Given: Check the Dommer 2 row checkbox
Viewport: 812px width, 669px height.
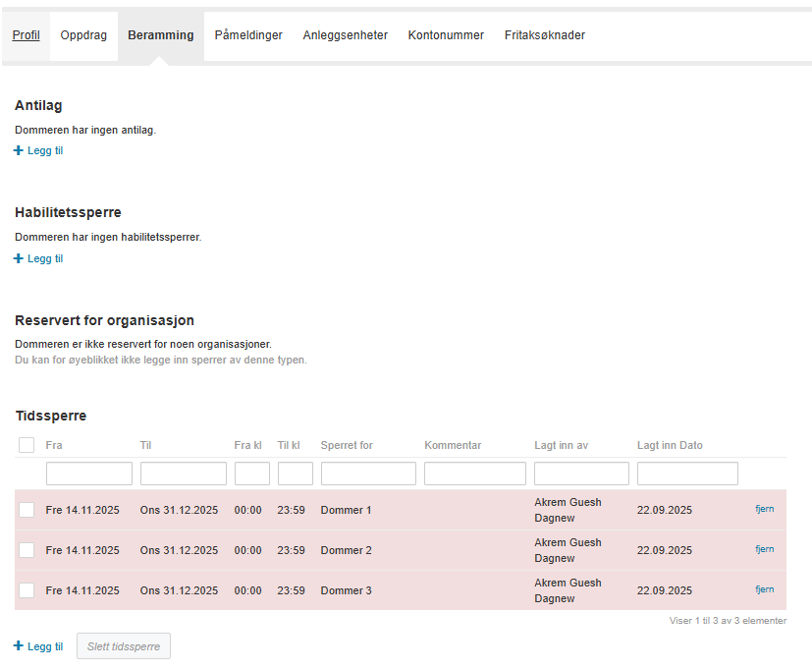Looking at the screenshot, I should point(27,550).
